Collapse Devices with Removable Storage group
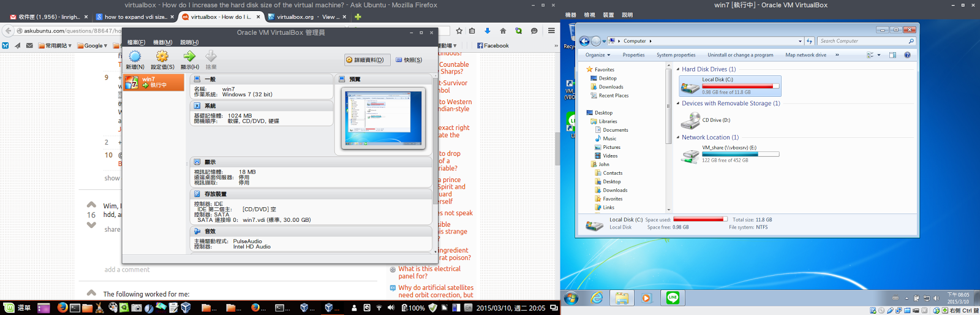Viewport: 980px width, 315px height. point(678,104)
